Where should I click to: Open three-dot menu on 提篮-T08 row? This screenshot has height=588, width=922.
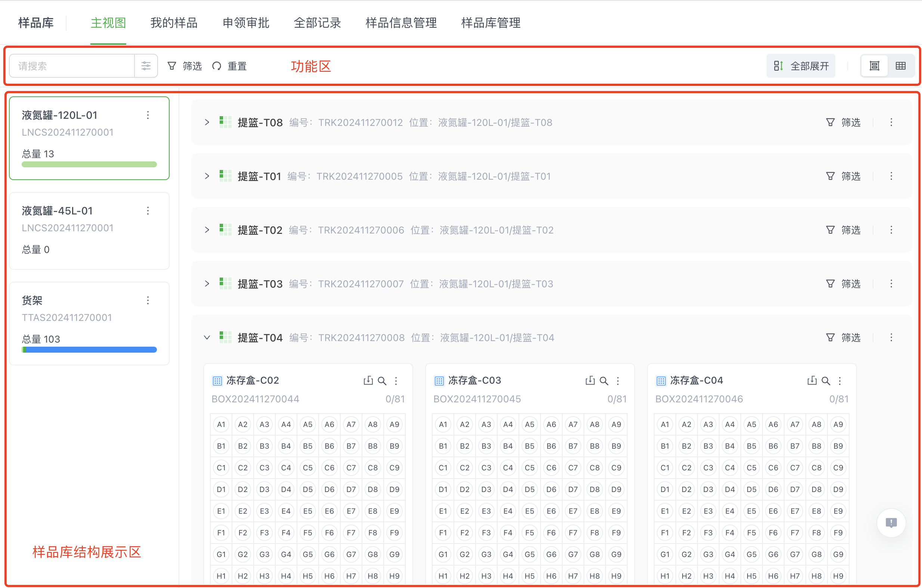892,122
